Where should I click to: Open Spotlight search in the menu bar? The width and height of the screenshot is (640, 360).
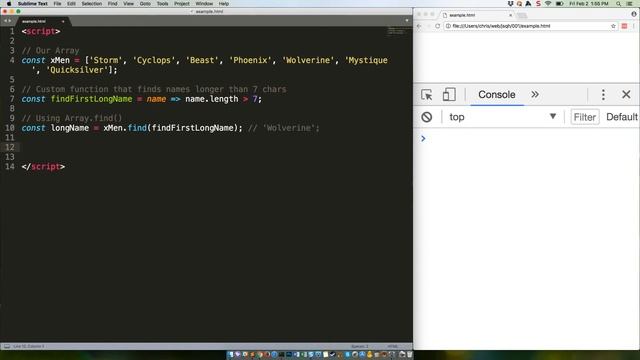(x=618, y=4)
